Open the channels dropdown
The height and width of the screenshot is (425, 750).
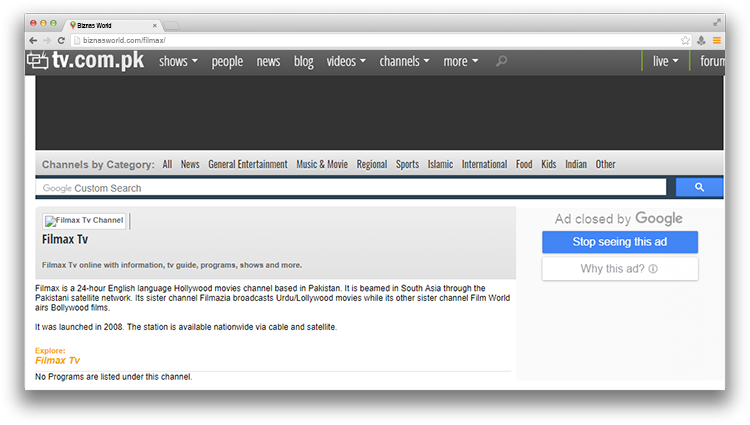pyautogui.click(x=404, y=62)
